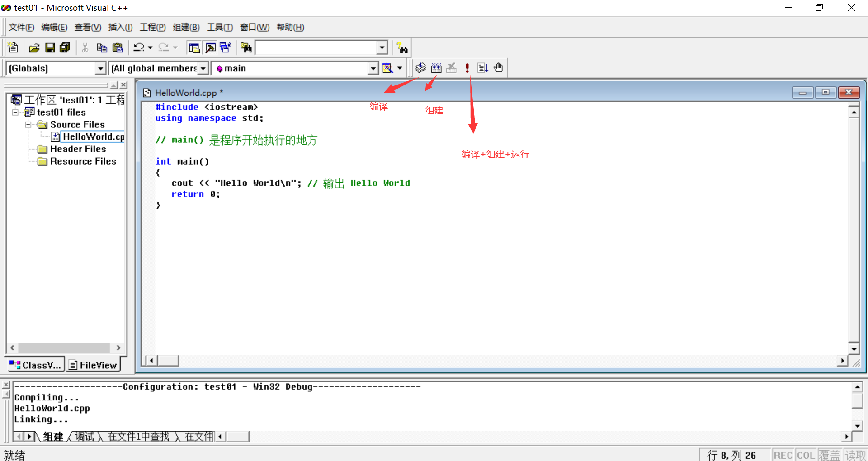
Task: Create a new text file
Action: pos(13,47)
